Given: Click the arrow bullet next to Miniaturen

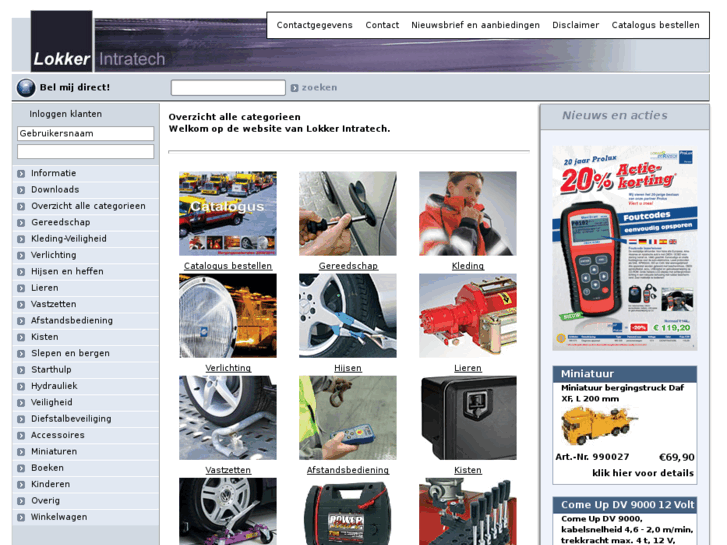Looking at the screenshot, I should coord(21,452).
